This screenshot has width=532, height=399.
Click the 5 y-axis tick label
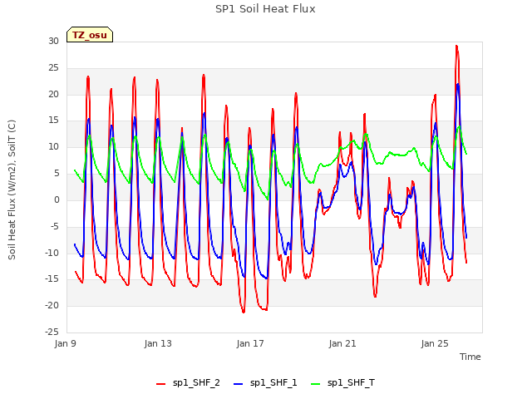[57, 174]
